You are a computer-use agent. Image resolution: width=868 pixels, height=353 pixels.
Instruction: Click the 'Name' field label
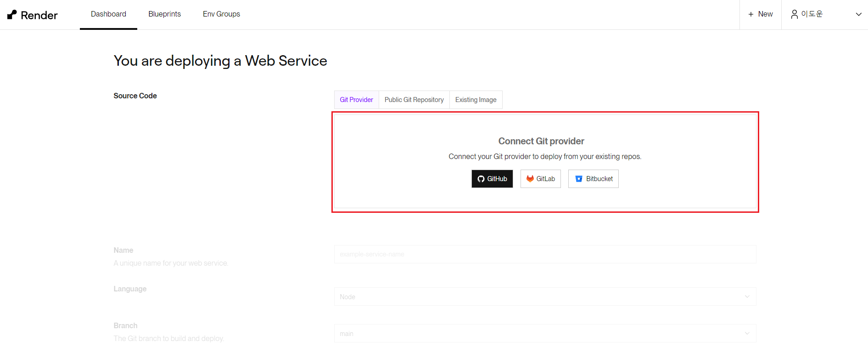pyautogui.click(x=123, y=250)
